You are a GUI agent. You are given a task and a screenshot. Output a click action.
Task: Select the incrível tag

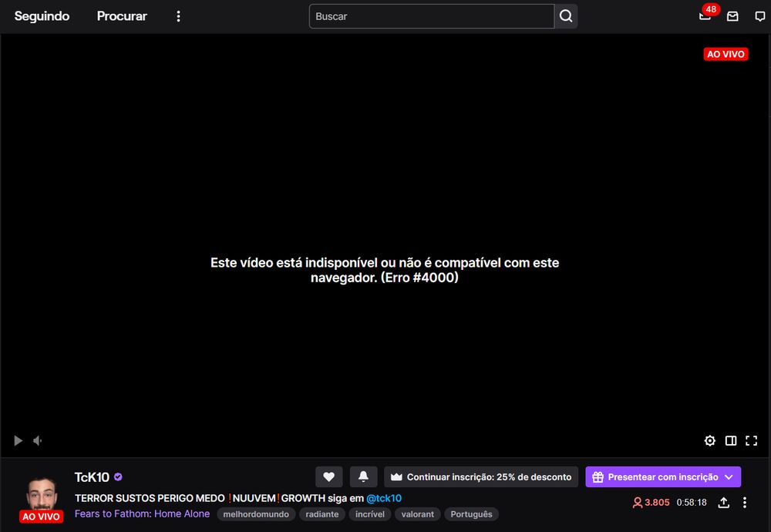pyautogui.click(x=370, y=514)
